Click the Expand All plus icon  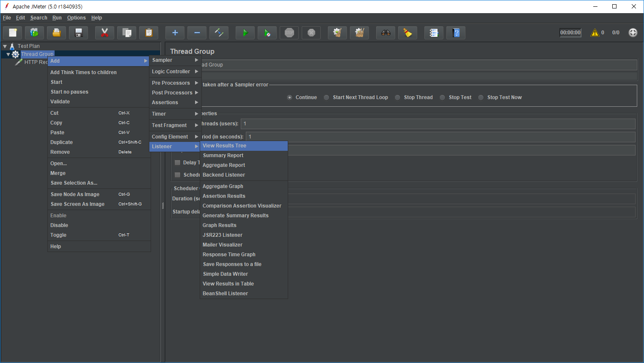coord(175,33)
